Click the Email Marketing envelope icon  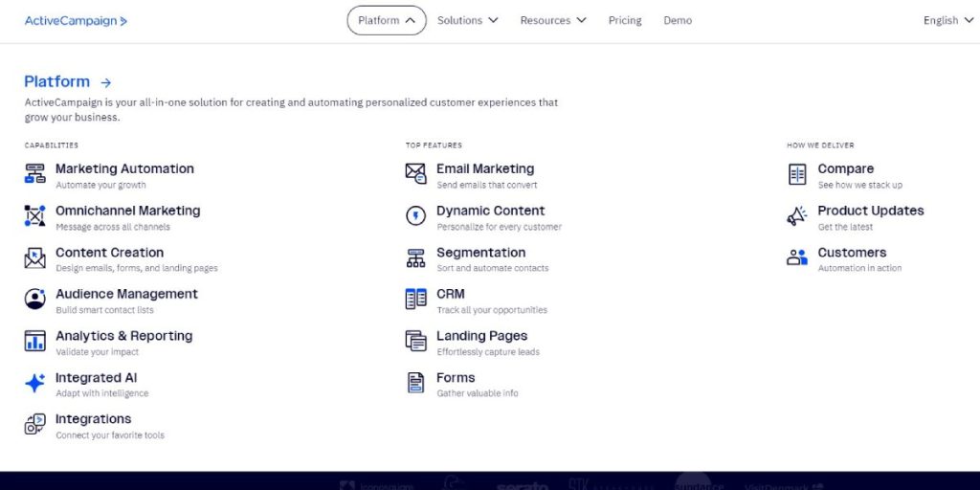(415, 174)
